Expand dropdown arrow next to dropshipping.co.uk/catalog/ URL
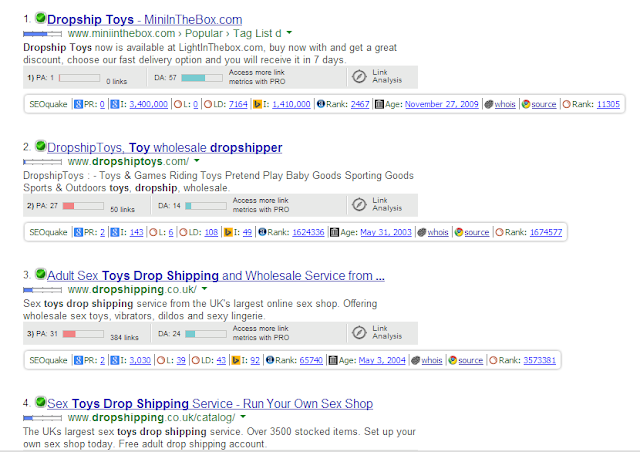 click(x=243, y=417)
